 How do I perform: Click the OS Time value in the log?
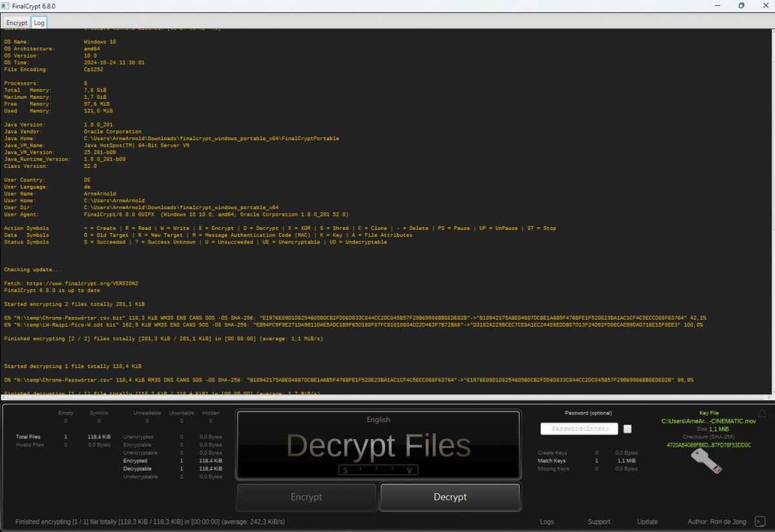(x=114, y=63)
